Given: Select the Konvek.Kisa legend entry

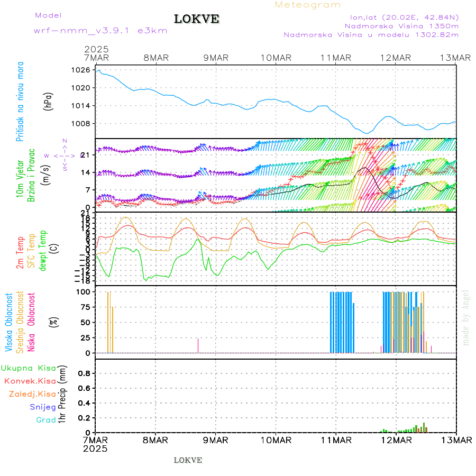Looking at the screenshot, I should [30, 381].
